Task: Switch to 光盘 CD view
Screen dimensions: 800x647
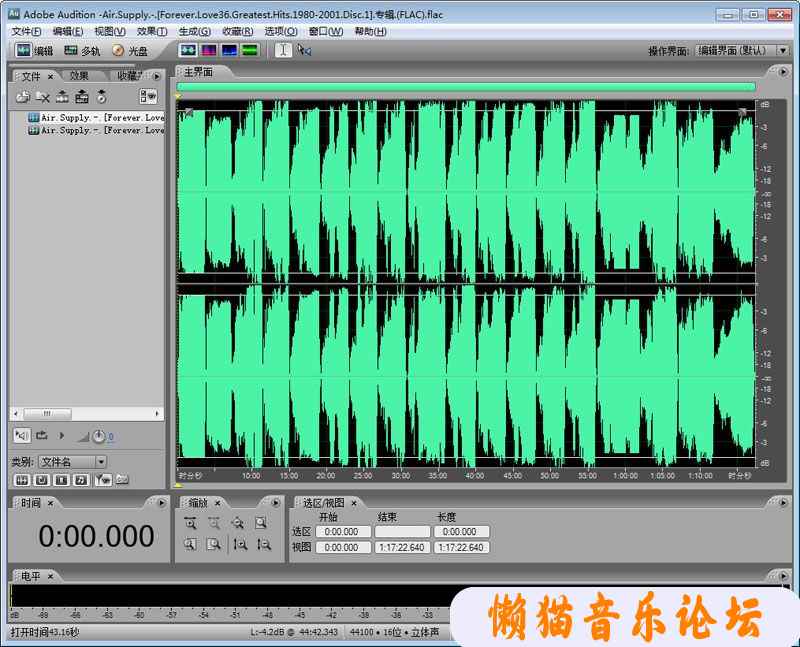Action: [x=130, y=51]
